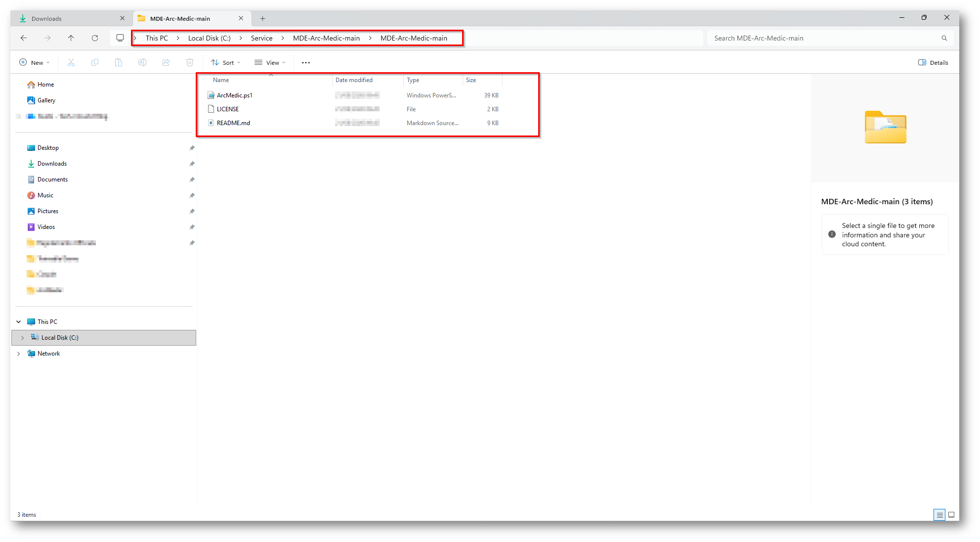980x542 pixels.
Task: Open Desktop in navigation pane
Action: tap(43, 148)
